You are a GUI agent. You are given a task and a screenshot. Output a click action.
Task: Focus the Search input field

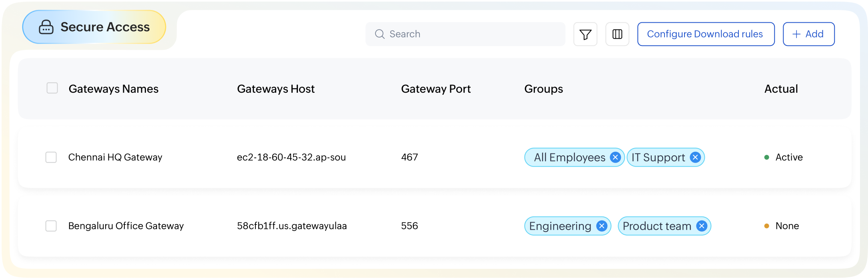click(x=465, y=34)
